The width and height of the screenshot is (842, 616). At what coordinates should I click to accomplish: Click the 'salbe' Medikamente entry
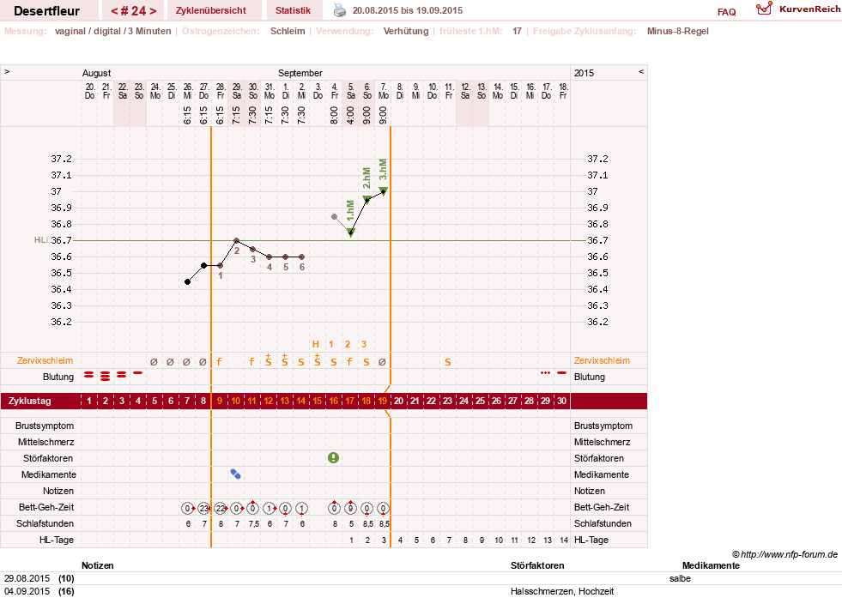pos(680,578)
